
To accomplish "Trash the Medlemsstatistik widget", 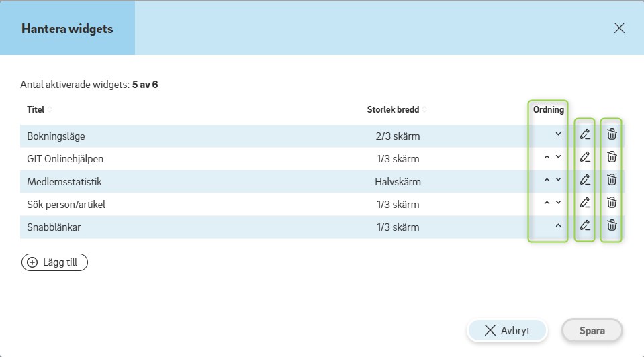I will pyautogui.click(x=612, y=180).
